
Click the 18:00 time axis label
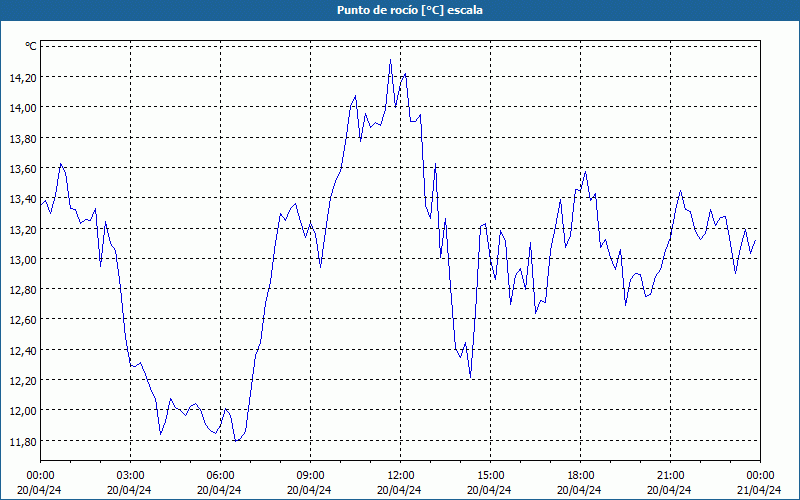581,476
